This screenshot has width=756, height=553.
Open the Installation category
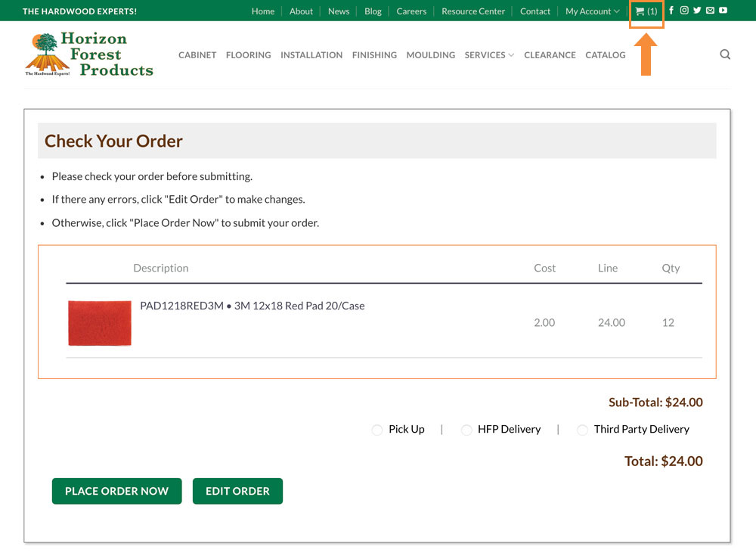pyautogui.click(x=311, y=55)
